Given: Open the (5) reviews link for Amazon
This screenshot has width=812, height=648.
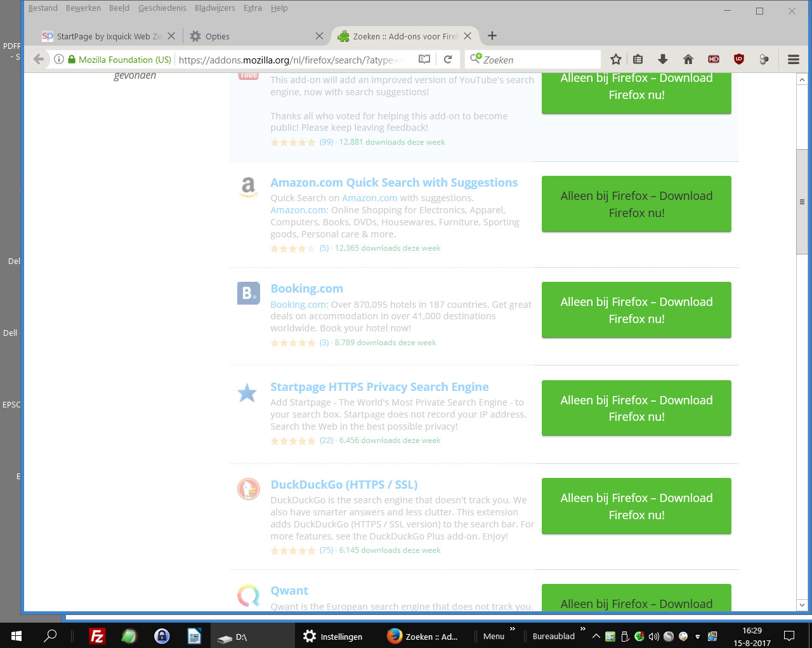Looking at the screenshot, I should coord(324,248).
